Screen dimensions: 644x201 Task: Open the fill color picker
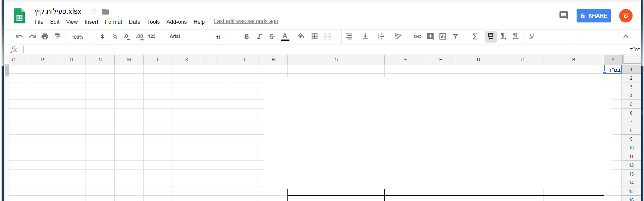pyautogui.click(x=301, y=36)
